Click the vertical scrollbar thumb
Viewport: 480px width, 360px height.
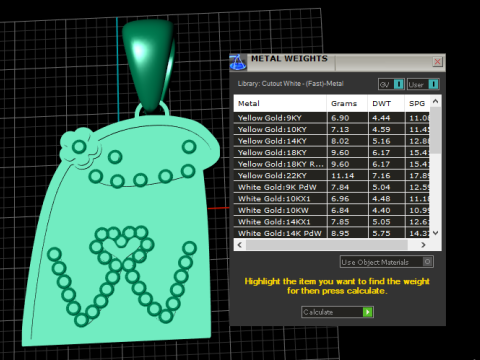pos(435,130)
